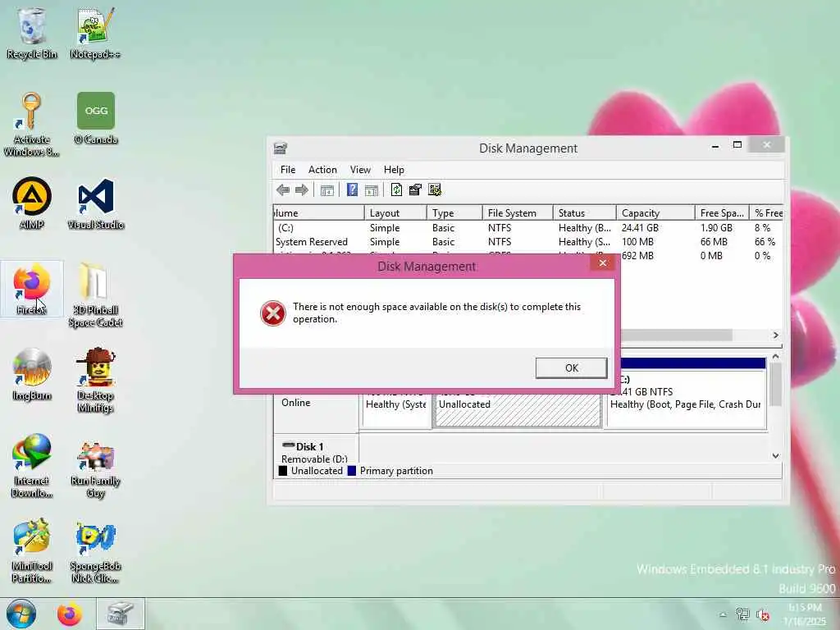Click the Refresh toolbar icon
This screenshot has height=630, width=840.
coord(396,189)
